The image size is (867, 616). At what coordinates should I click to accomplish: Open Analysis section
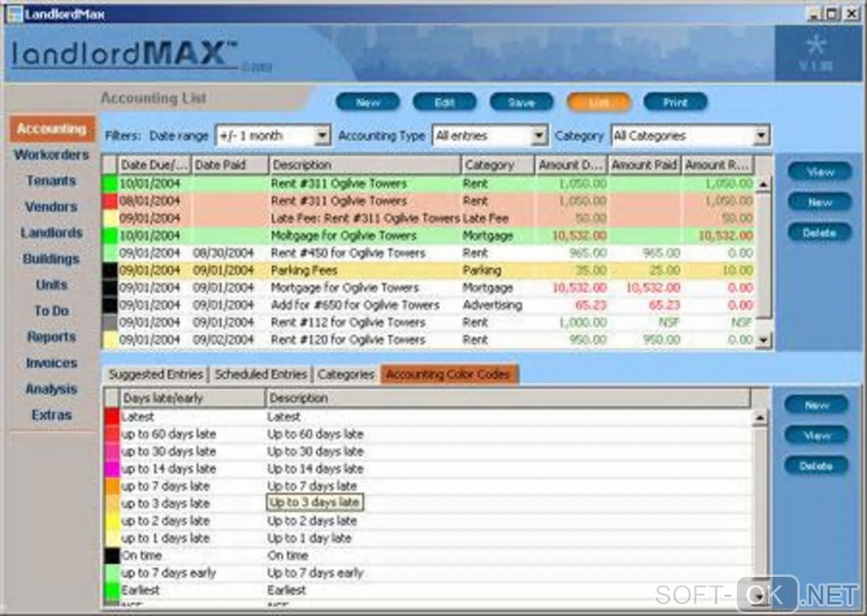click(x=52, y=389)
